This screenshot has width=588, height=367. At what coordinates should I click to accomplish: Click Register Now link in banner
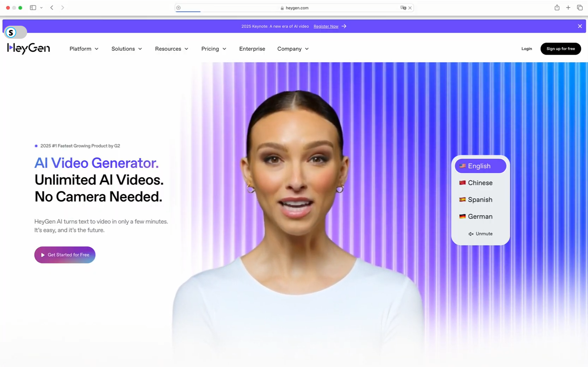[x=326, y=26]
